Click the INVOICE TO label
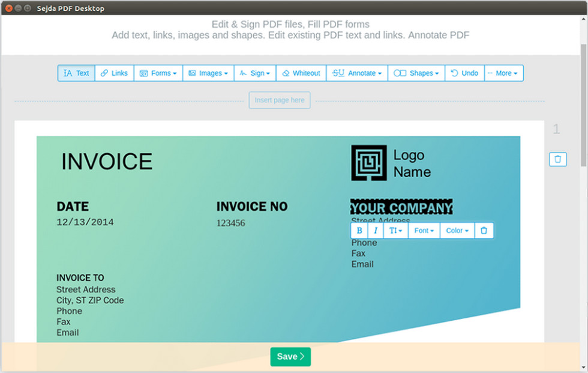This screenshot has width=588, height=373. click(x=80, y=277)
